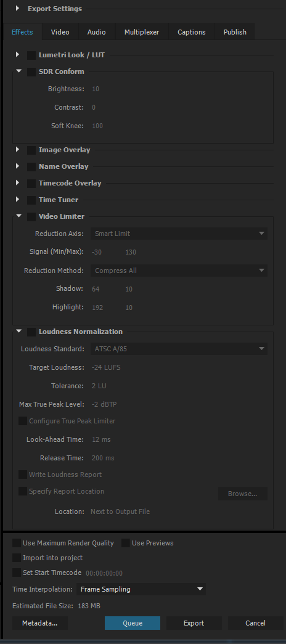The height and width of the screenshot is (644, 286).
Task: Enable the Video Limiter checkbox
Action: point(31,217)
